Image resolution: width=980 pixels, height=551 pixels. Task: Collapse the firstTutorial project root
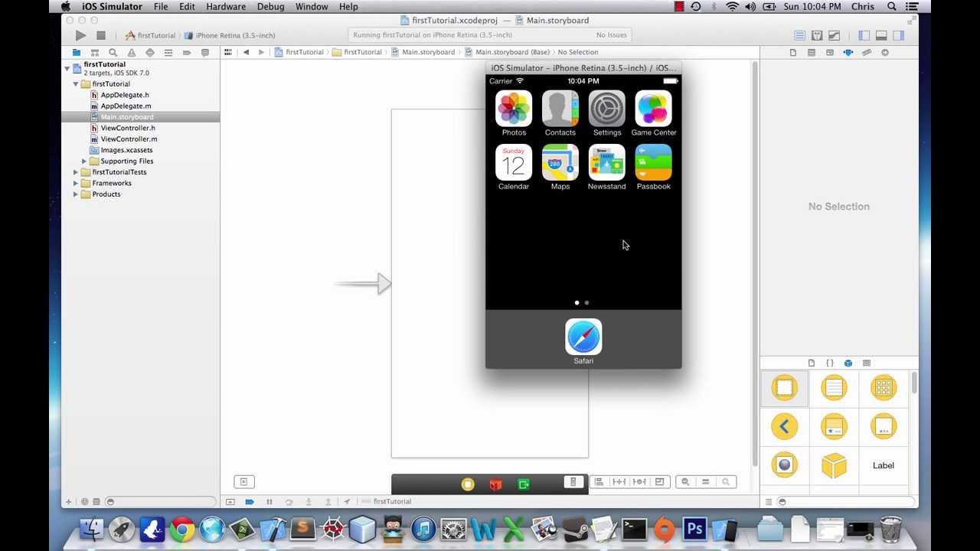(x=67, y=68)
